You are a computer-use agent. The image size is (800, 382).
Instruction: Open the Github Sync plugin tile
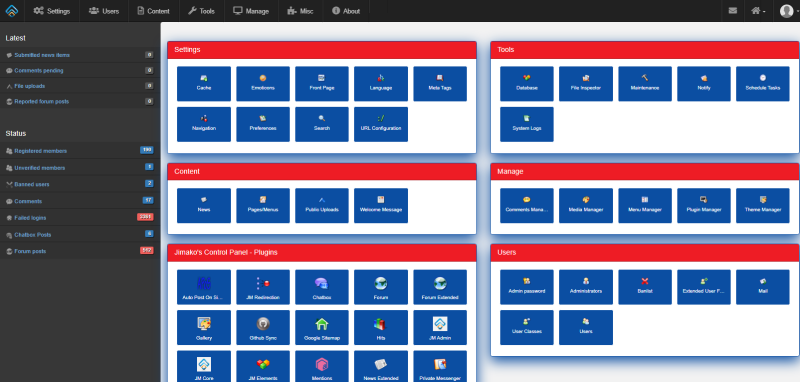(263, 327)
